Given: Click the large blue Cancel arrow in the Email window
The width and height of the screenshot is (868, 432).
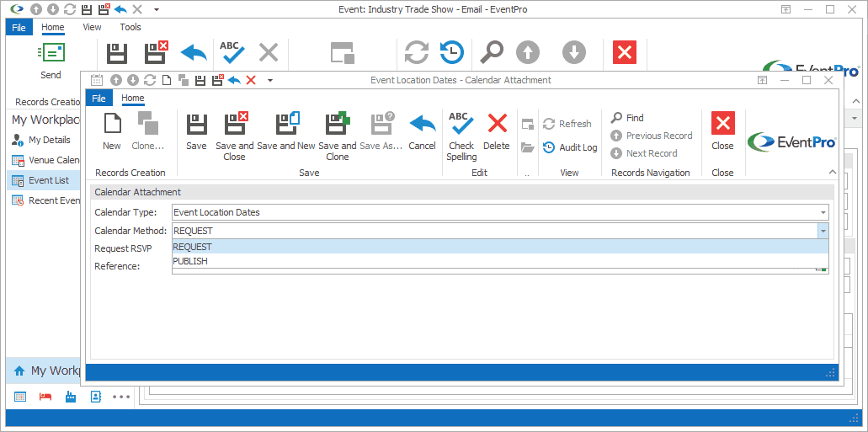Looking at the screenshot, I should (x=194, y=53).
